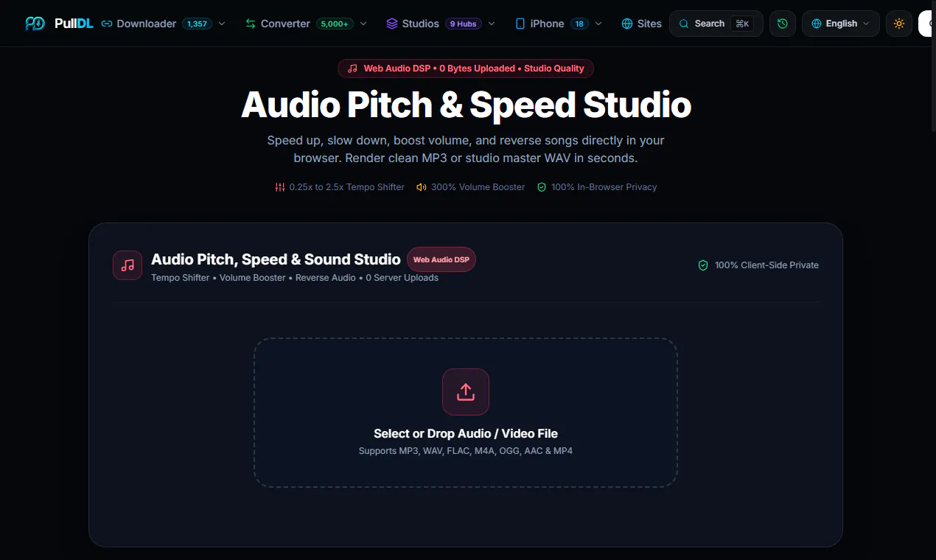Open the iPhone menu

[559, 24]
